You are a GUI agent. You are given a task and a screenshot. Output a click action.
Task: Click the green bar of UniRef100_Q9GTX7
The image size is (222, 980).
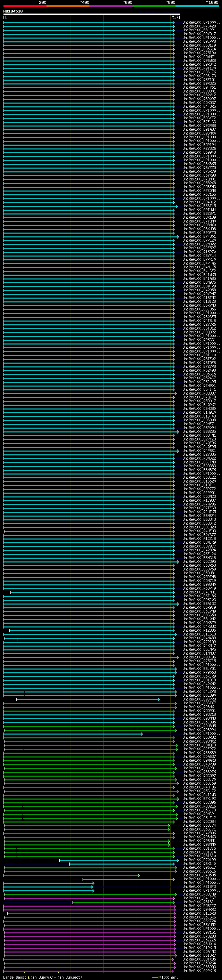(90, 703)
